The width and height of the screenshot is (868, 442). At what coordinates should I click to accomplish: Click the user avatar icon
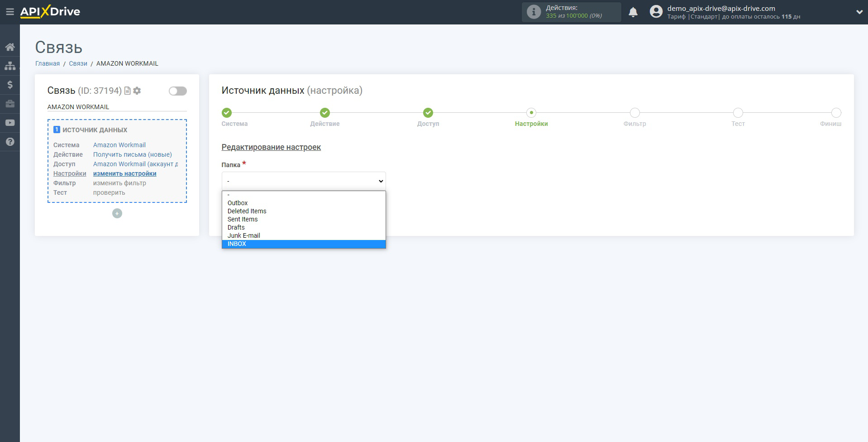(656, 12)
